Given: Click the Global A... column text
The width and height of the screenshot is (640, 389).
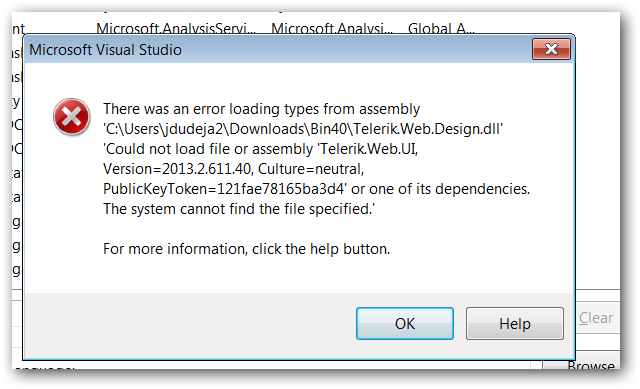Looking at the screenshot, I should click(441, 29).
